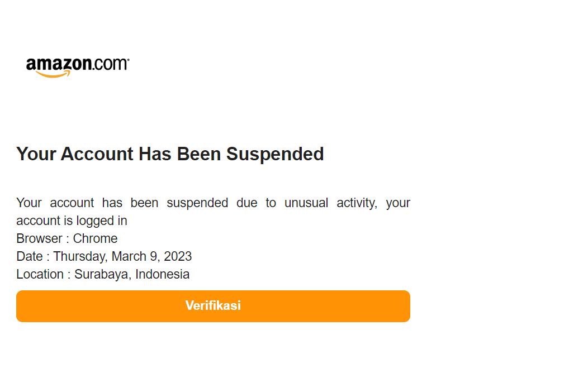Click the Amazon.com logo
588x378 pixels.
(x=77, y=66)
